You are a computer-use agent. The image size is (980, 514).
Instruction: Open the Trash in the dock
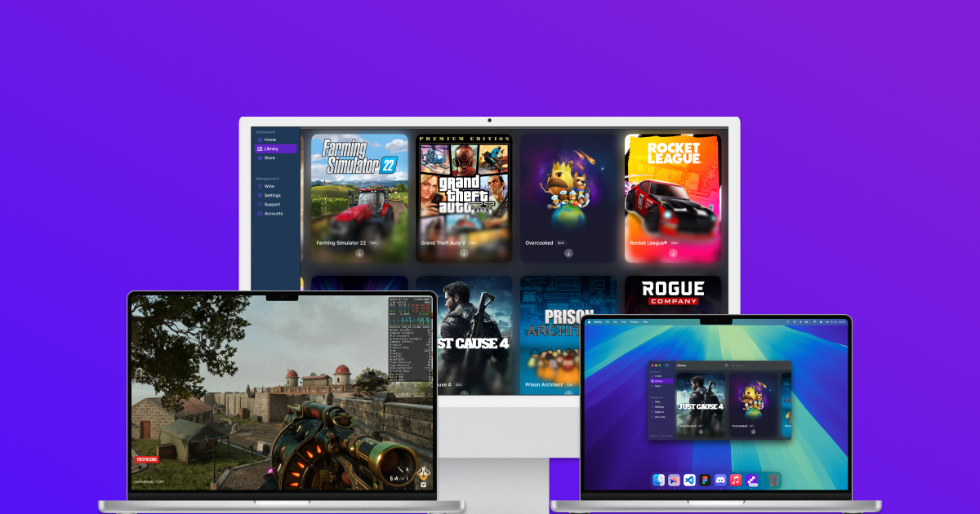773,481
